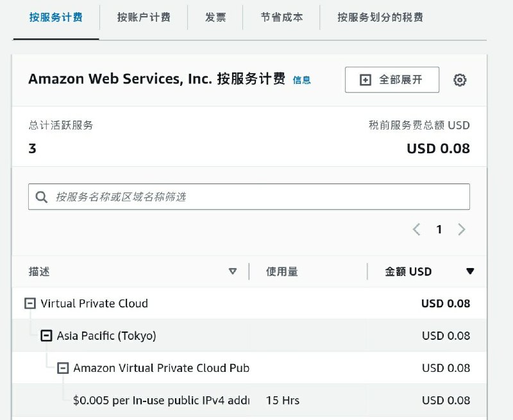Switch to the 按账户计费 tab
The image size is (513, 420).
coord(144,17)
